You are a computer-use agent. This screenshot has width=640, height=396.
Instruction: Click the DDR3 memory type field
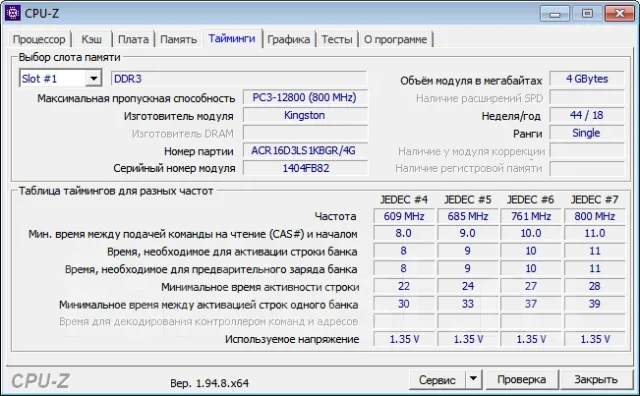(239, 79)
